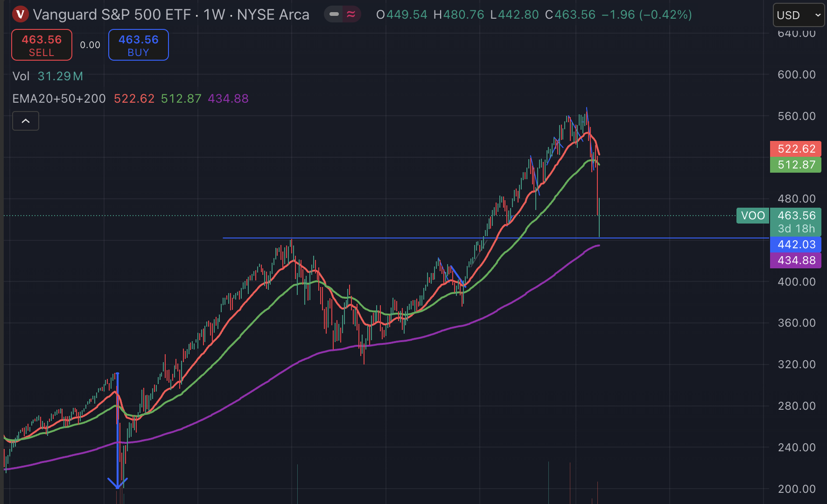Click the Vanguard logo icon

20,14
